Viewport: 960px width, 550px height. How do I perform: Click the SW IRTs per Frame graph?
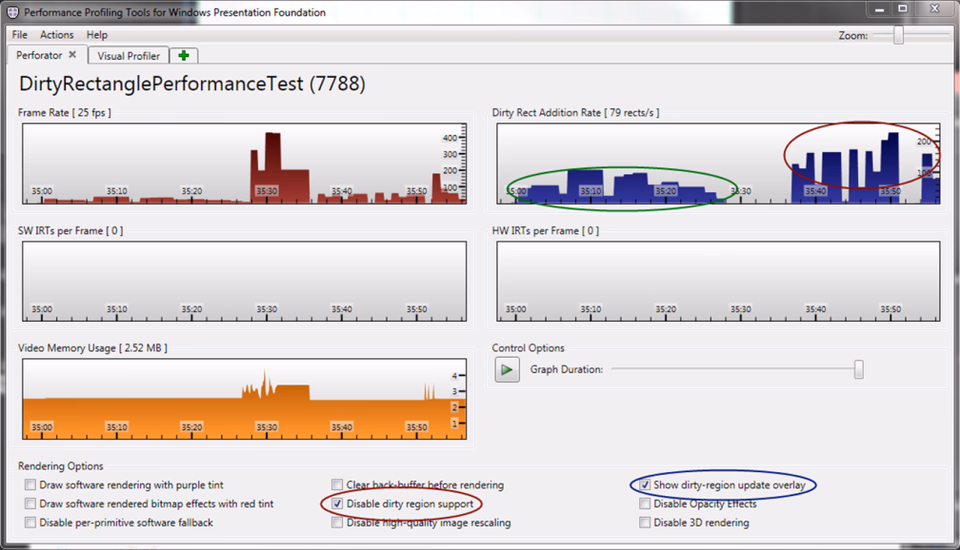pyautogui.click(x=244, y=281)
